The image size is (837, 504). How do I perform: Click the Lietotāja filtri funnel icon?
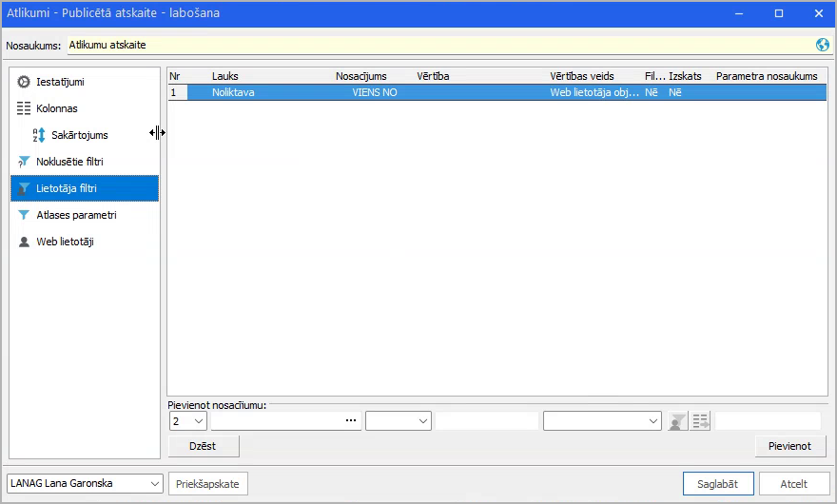24,188
